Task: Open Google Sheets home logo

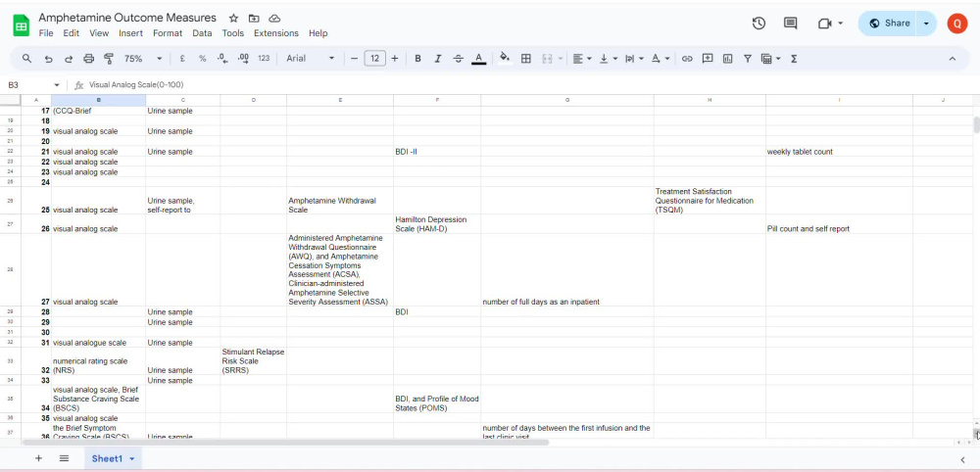Action: coord(22,25)
